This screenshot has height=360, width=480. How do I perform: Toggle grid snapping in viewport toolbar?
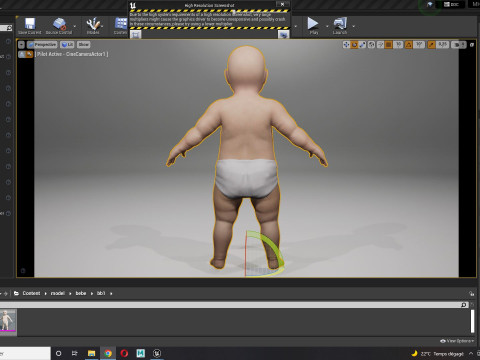click(389, 44)
